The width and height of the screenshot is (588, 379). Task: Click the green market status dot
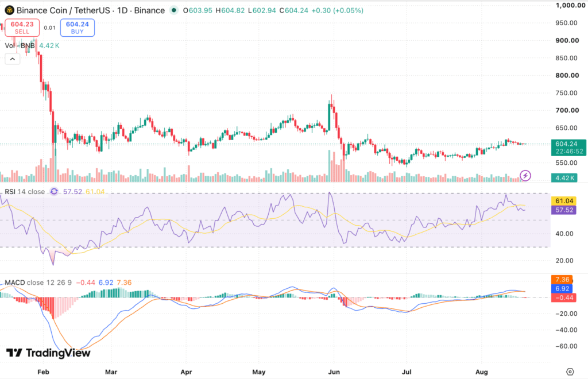point(173,10)
